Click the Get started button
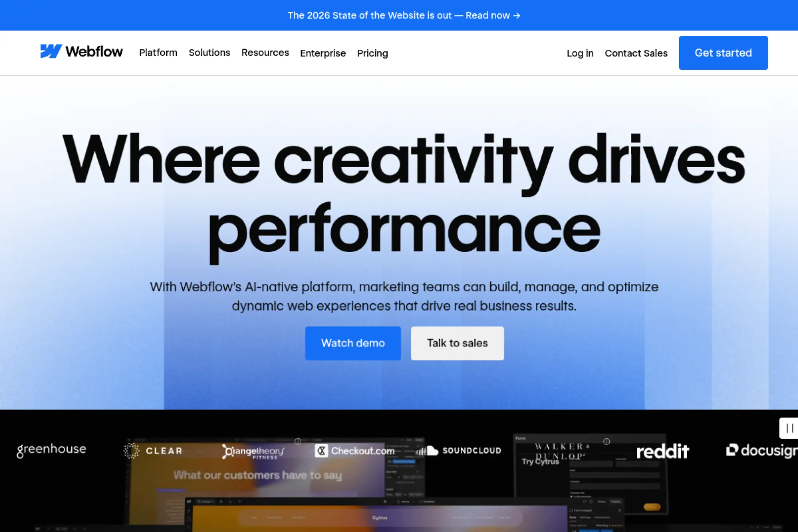The image size is (798, 532). click(x=723, y=52)
